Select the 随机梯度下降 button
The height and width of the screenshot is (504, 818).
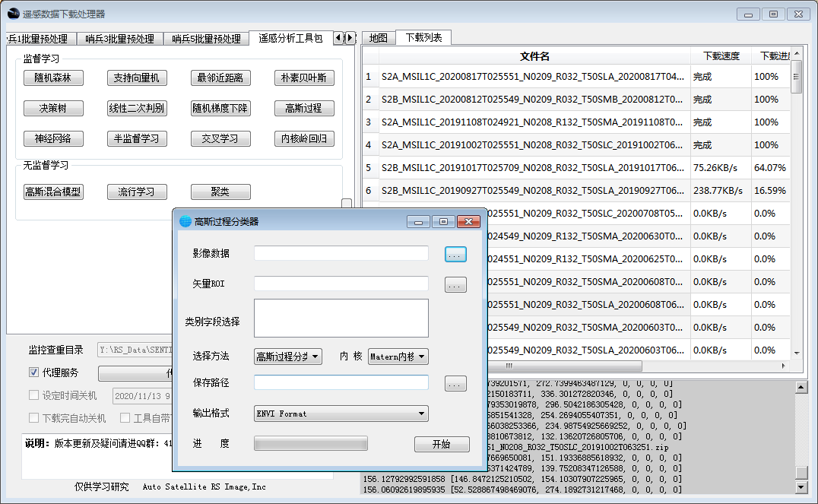220,108
